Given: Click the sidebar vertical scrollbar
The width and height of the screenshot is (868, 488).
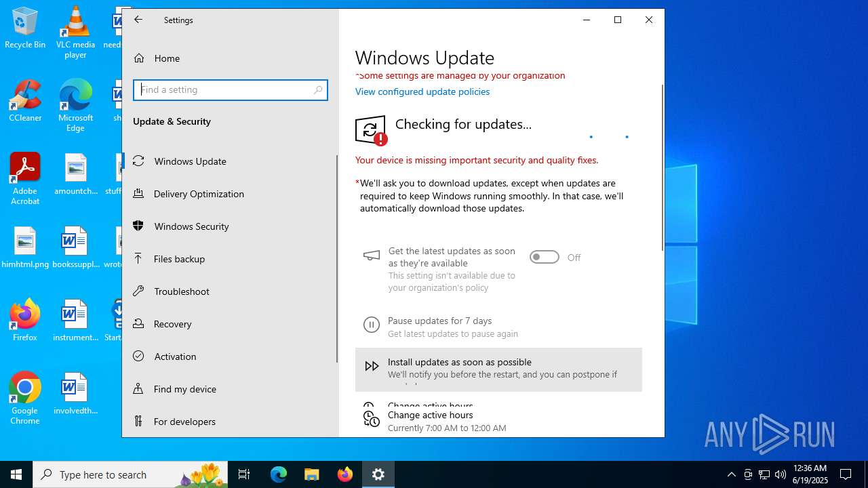Looking at the screenshot, I should tap(337, 259).
